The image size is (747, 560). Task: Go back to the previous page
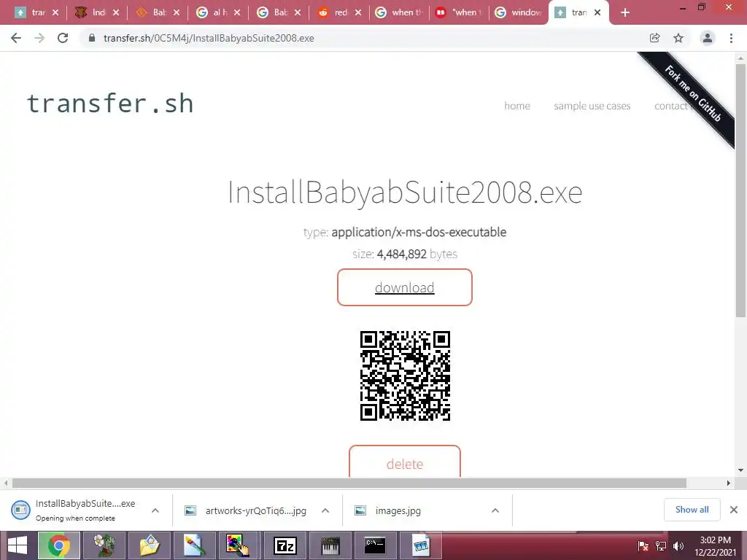coord(16,38)
